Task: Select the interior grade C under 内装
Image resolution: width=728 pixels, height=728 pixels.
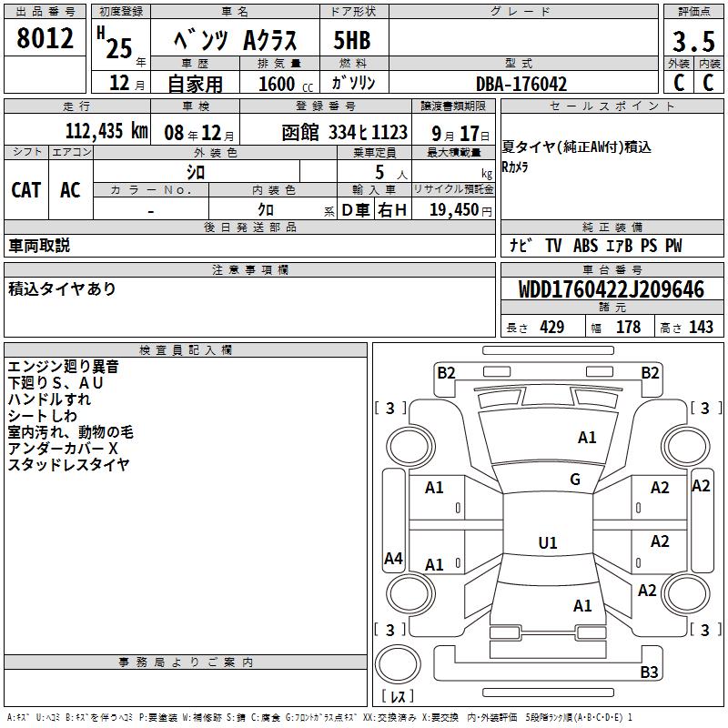Action: 708,83
